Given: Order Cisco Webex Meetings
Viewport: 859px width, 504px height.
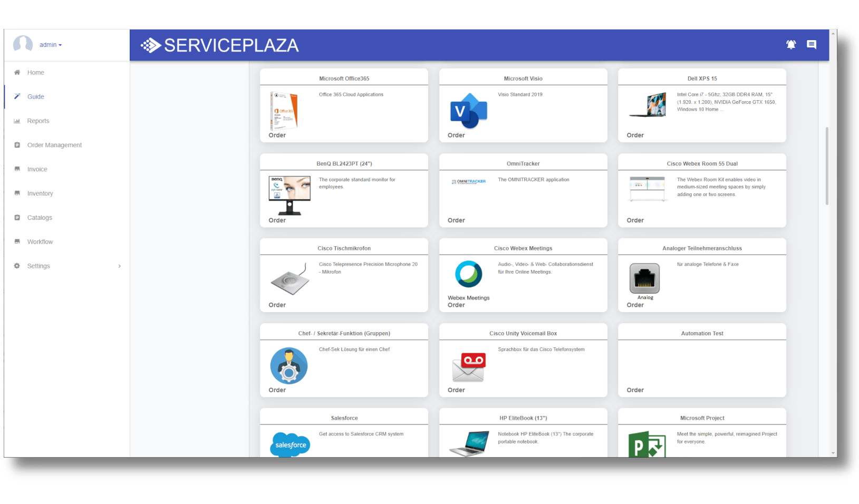Looking at the screenshot, I should click(456, 305).
